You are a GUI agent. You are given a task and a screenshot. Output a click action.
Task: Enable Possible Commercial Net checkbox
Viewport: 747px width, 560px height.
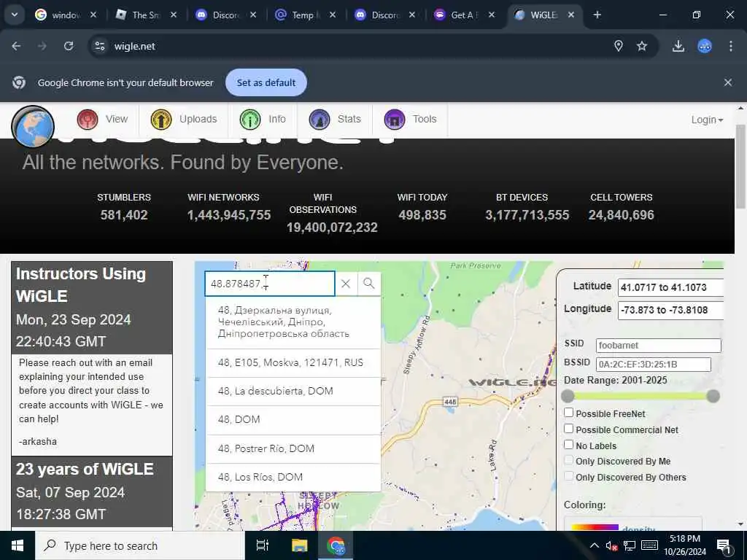(x=569, y=429)
